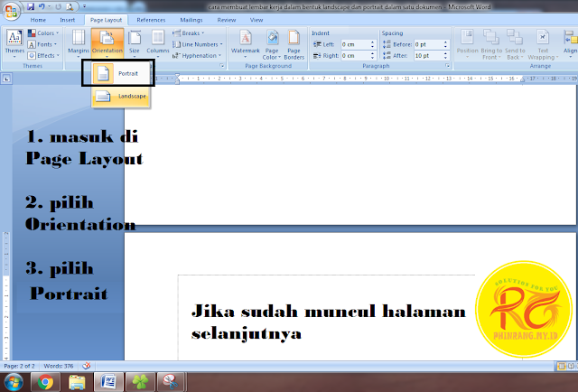The height and width of the screenshot is (392, 578).
Task: Click the Orientation button
Action: tap(107, 43)
